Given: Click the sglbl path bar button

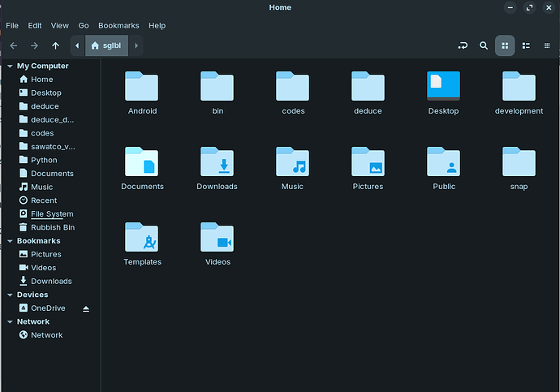Looking at the screenshot, I should click(106, 46).
